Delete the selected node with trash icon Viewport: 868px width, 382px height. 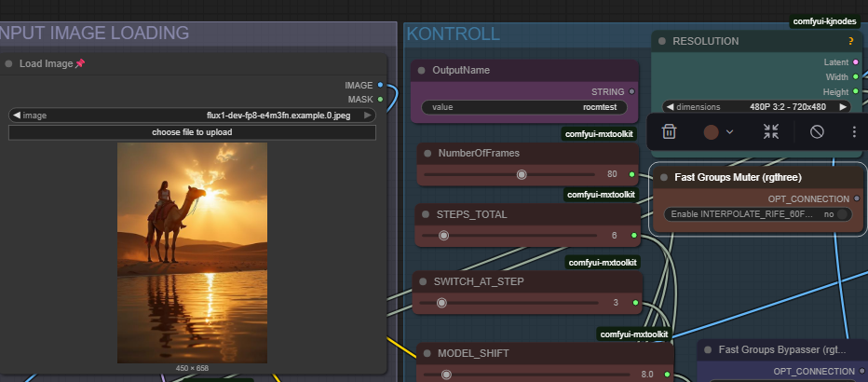click(x=669, y=132)
